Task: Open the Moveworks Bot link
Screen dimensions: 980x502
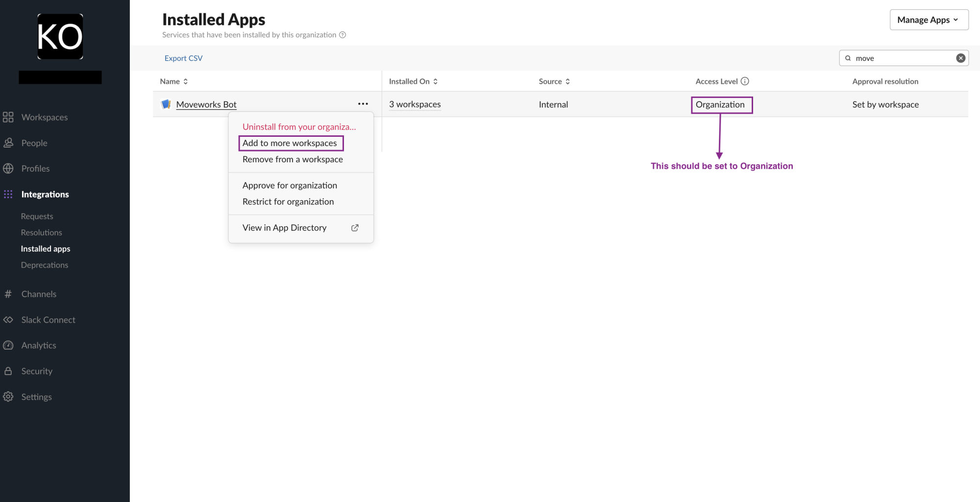Action: [206, 104]
